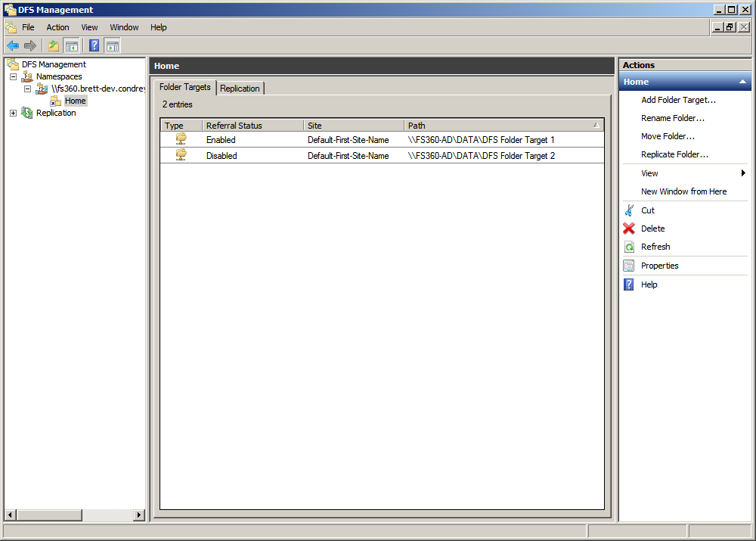Click the Back arrow toolbar icon
This screenshot has height=541, width=756.
click(13, 46)
